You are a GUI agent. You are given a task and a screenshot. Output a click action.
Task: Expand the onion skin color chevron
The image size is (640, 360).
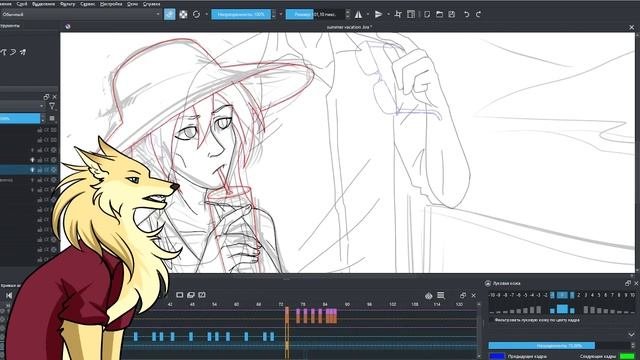(x=631, y=334)
